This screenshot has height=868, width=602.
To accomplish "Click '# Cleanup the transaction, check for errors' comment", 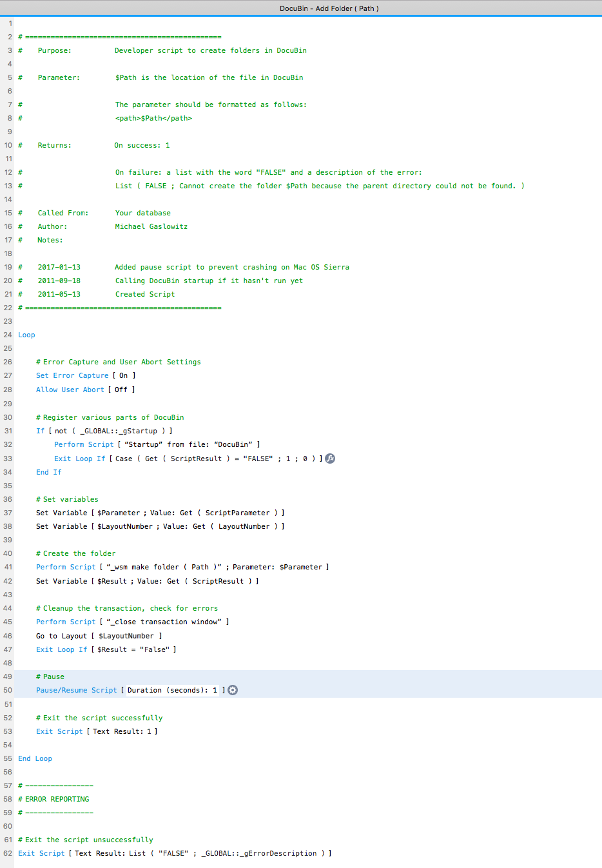I will [x=127, y=608].
